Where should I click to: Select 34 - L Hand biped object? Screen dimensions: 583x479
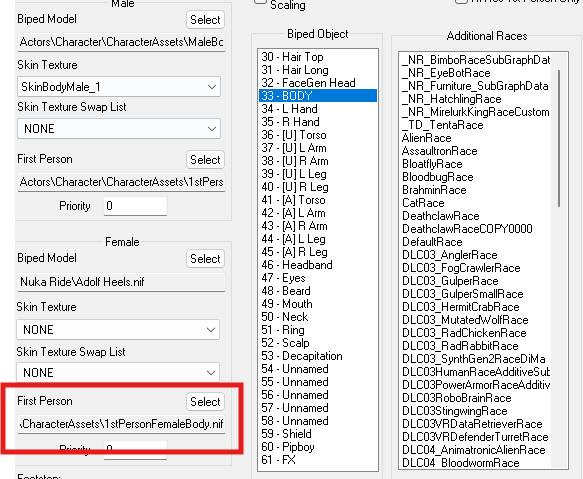tap(318, 109)
